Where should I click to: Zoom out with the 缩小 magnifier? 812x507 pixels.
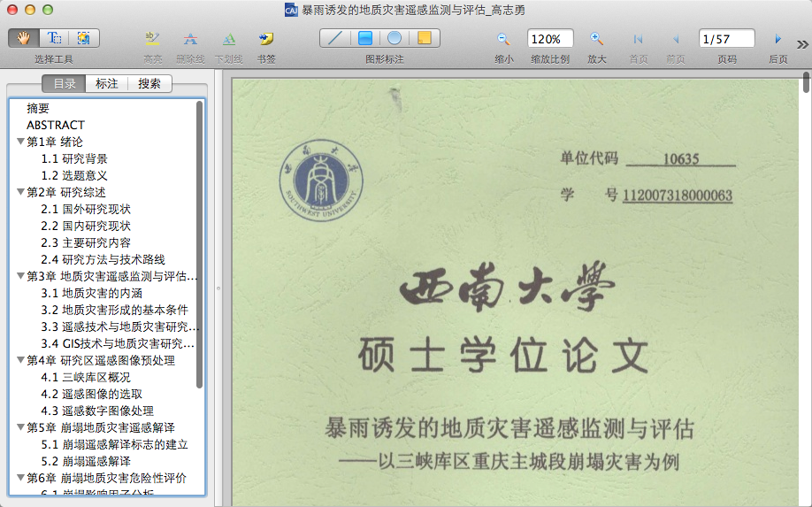[503, 39]
